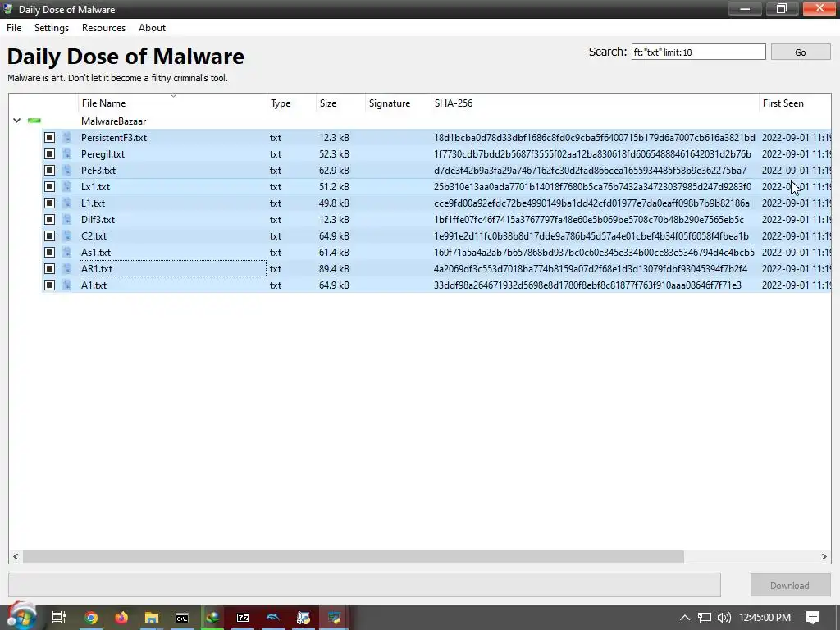Open the File menu
The width and height of the screenshot is (840, 630).
pos(14,28)
